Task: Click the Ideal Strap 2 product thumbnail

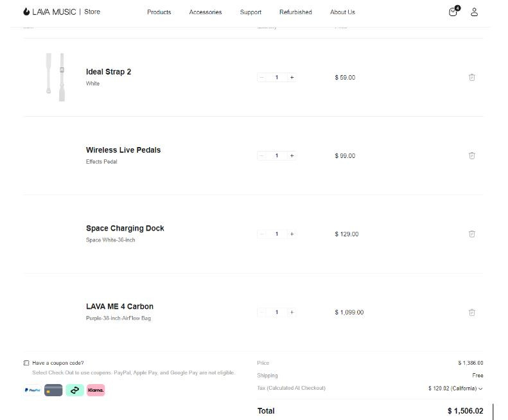Action: pos(55,77)
